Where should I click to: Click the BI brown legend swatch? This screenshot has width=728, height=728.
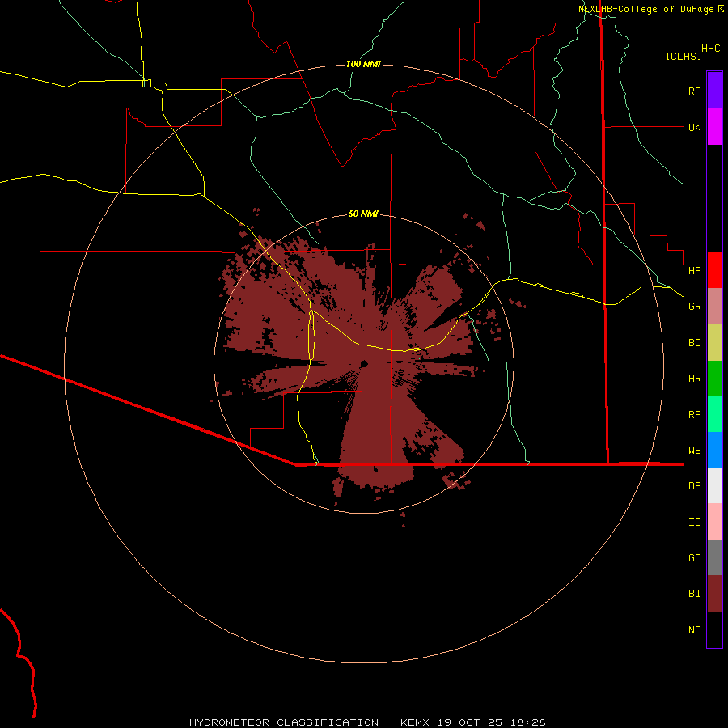click(x=714, y=594)
